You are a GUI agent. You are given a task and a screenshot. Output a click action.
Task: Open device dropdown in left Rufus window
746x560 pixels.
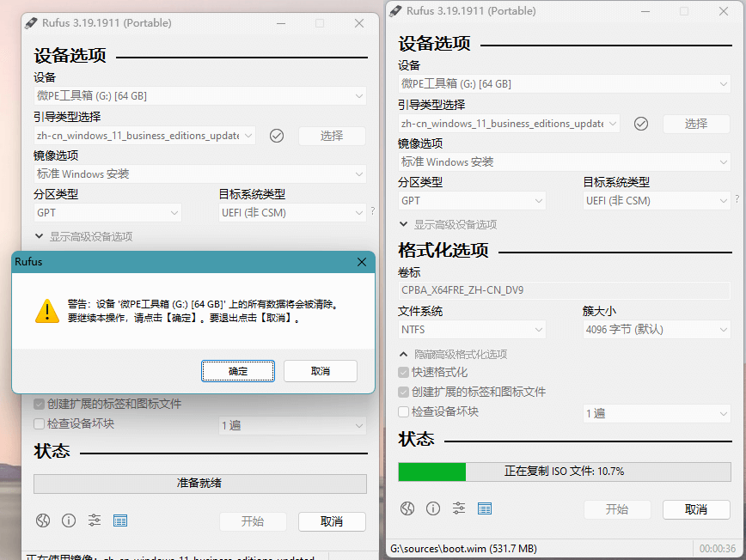tap(199, 96)
